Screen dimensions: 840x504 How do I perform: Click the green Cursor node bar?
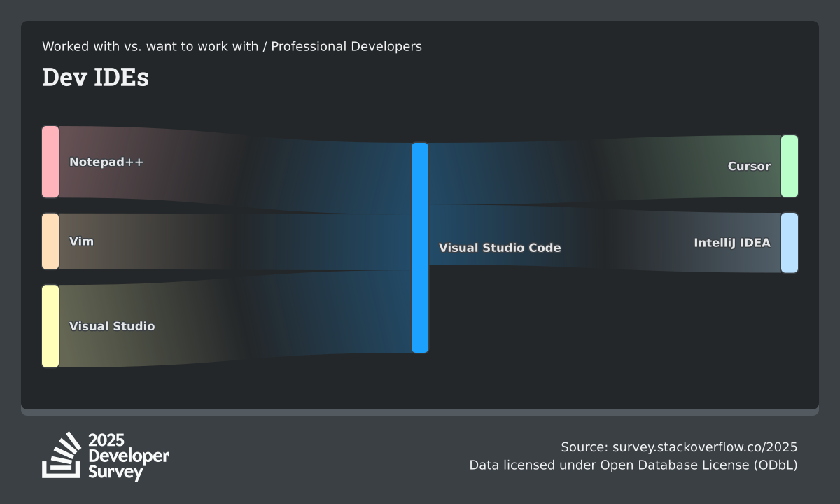point(789,167)
